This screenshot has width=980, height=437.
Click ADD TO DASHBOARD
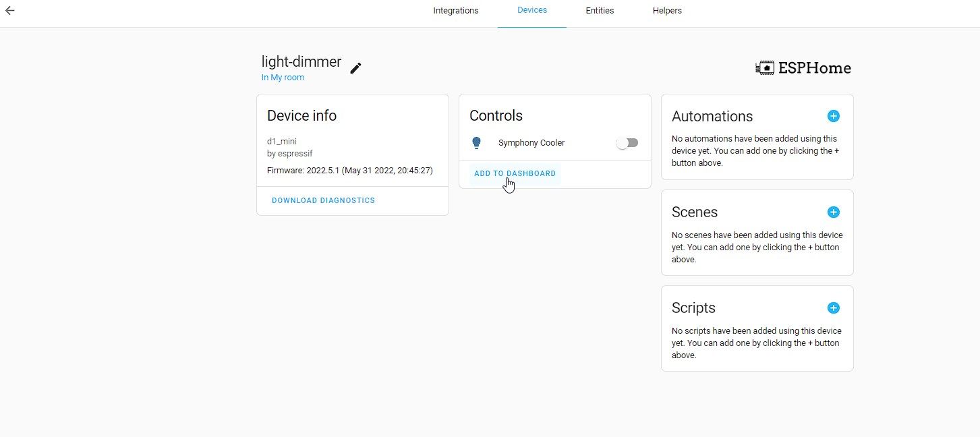[x=515, y=173]
